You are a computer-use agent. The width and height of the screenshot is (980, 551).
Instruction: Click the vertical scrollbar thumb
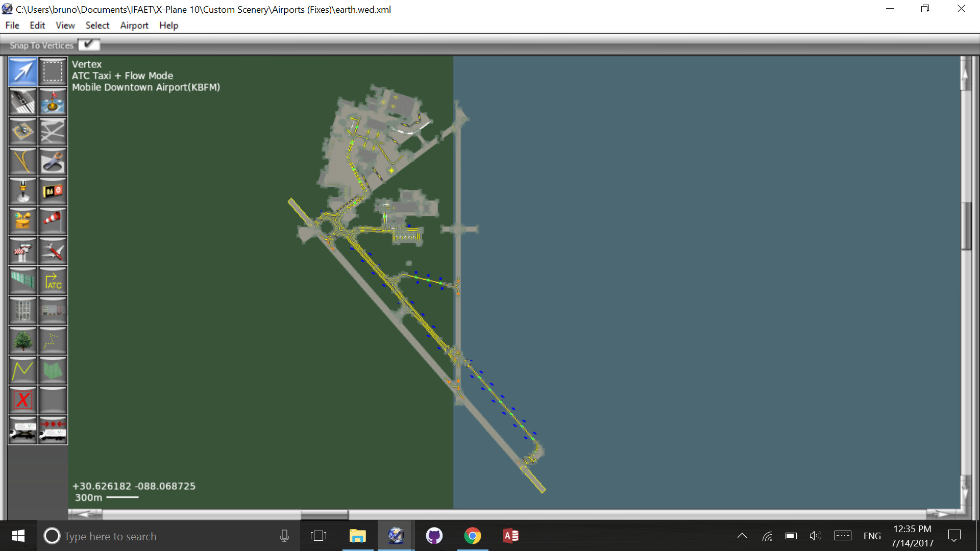(x=966, y=226)
